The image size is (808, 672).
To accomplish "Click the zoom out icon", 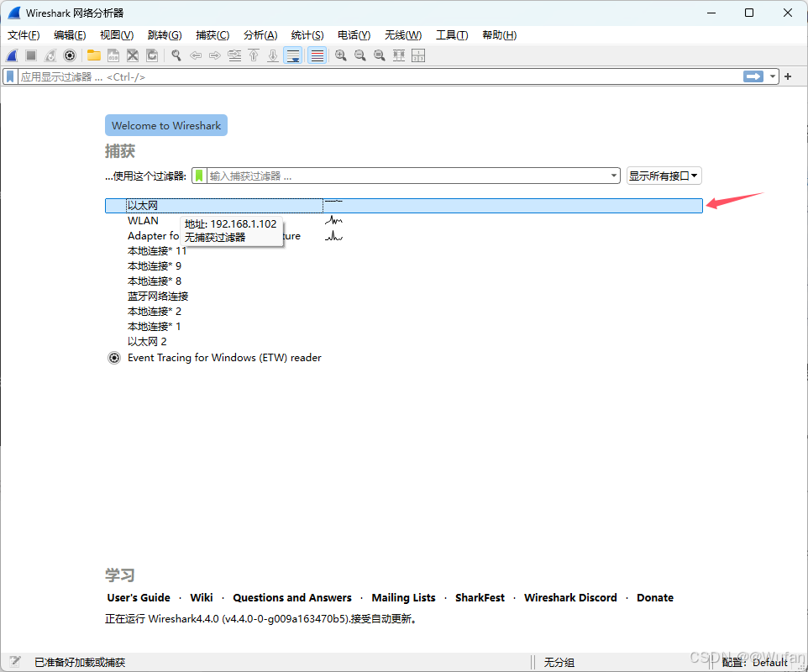I will 360,55.
